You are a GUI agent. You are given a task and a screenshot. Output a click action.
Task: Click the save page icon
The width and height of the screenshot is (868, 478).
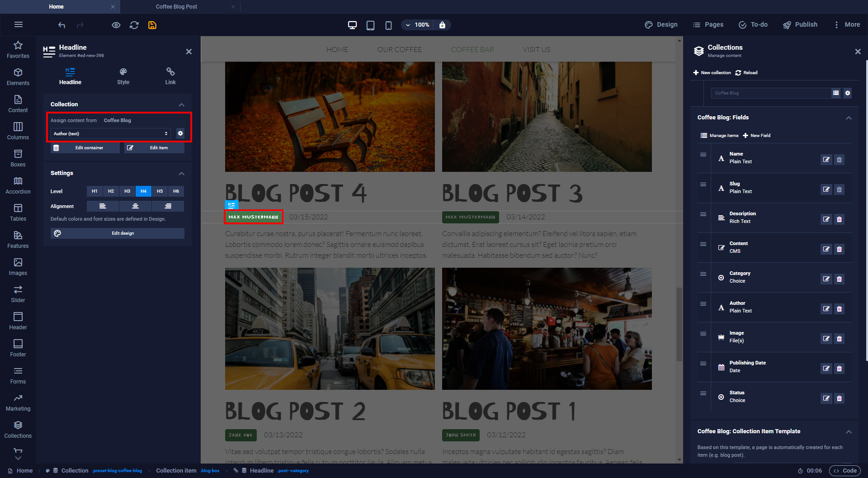click(x=152, y=25)
